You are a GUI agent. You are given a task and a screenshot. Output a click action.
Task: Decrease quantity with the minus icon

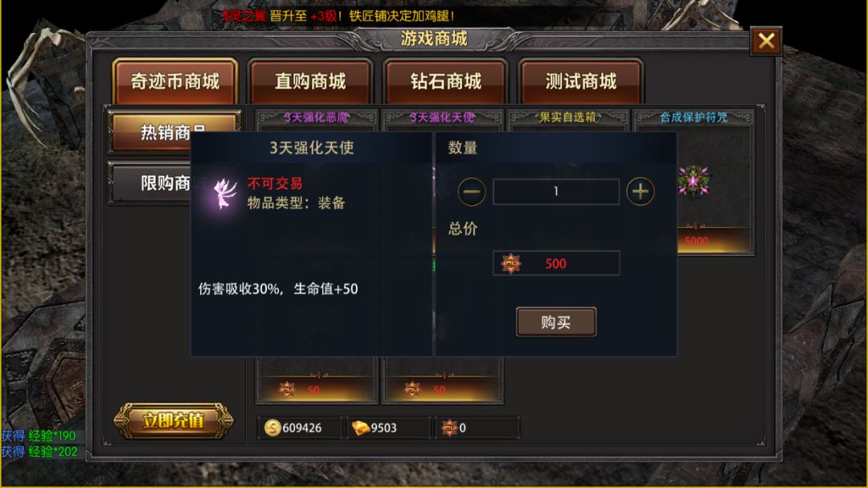click(472, 191)
